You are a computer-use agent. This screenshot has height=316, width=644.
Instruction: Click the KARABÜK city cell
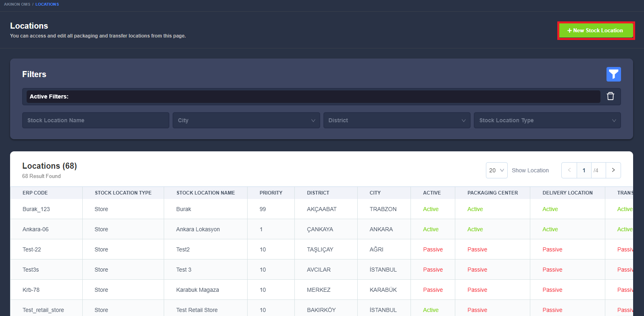[383, 290]
